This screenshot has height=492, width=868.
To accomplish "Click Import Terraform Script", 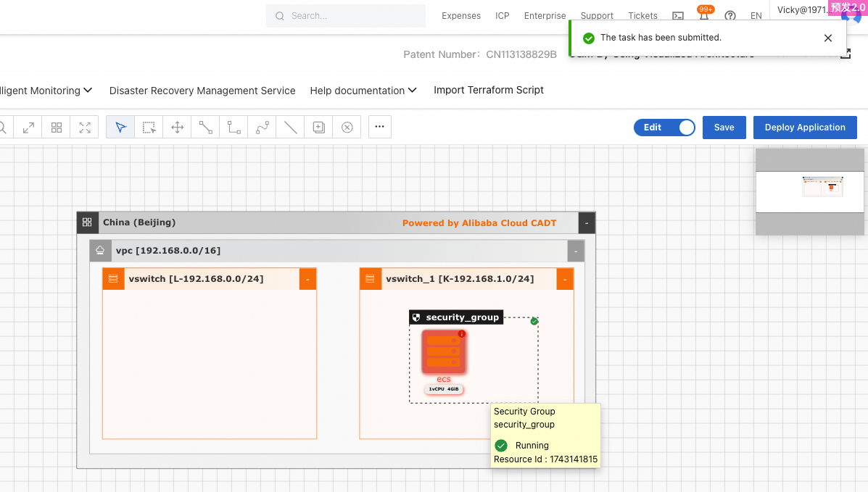I will pyautogui.click(x=488, y=90).
